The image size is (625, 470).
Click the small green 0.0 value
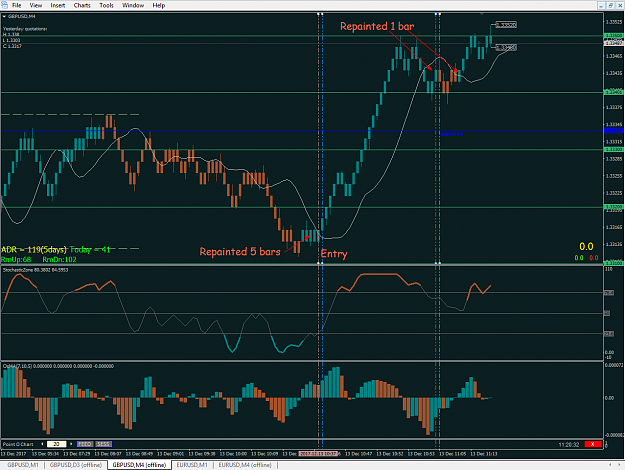pos(579,258)
